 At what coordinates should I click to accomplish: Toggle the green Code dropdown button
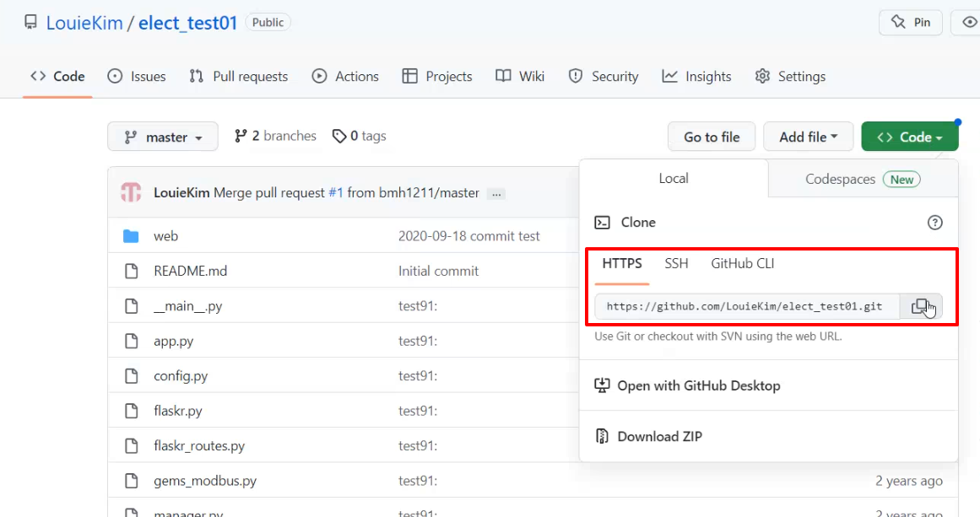909,136
